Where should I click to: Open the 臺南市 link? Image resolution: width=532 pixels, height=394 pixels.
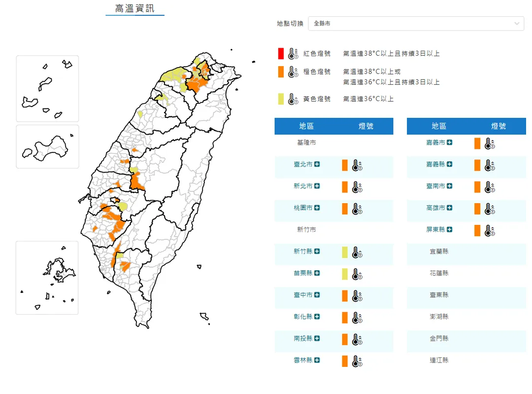[x=435, y=186]
